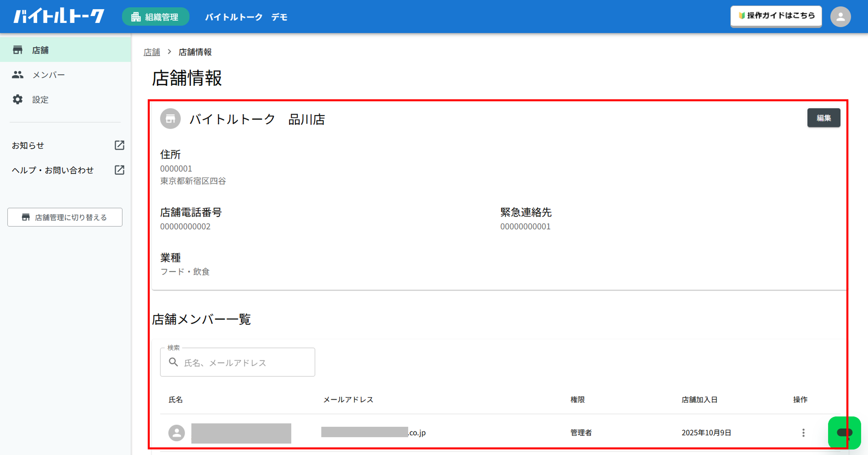Click the store icon in 店舗管理に切り替える
Screen dimensions: 868x455
[26, 217]
